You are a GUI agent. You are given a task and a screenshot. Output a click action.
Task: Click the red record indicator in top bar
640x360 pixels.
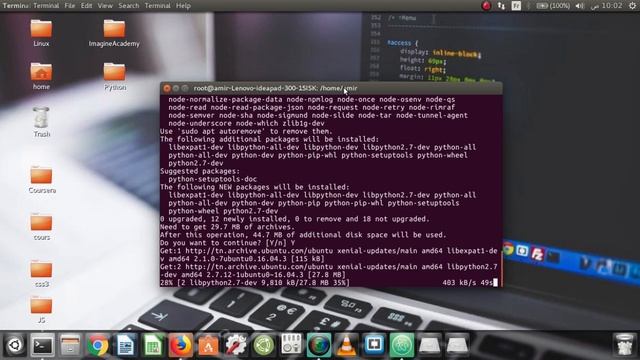(x=486, y=6)
